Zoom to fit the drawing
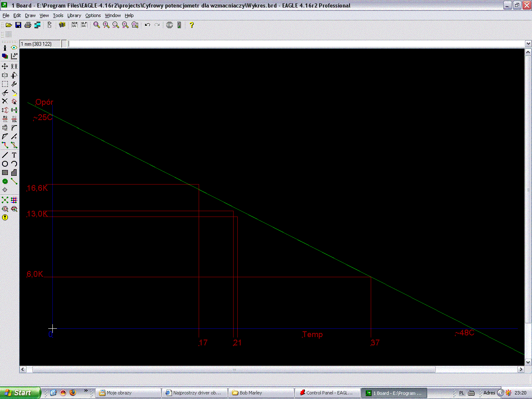Screen dimensions: 532x399 96,25
